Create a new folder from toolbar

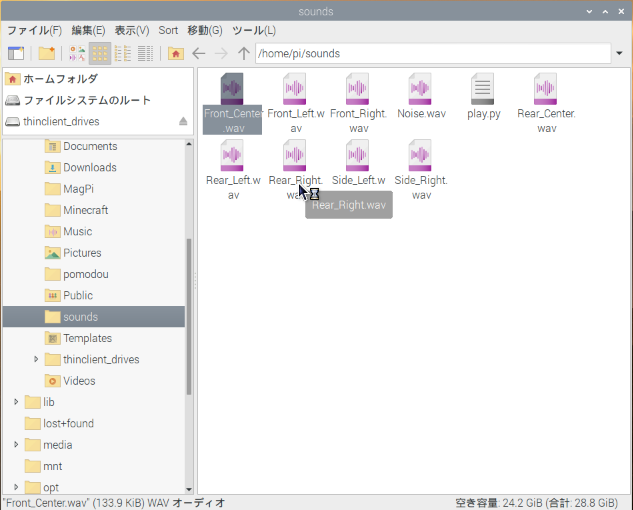click(46, 53)
